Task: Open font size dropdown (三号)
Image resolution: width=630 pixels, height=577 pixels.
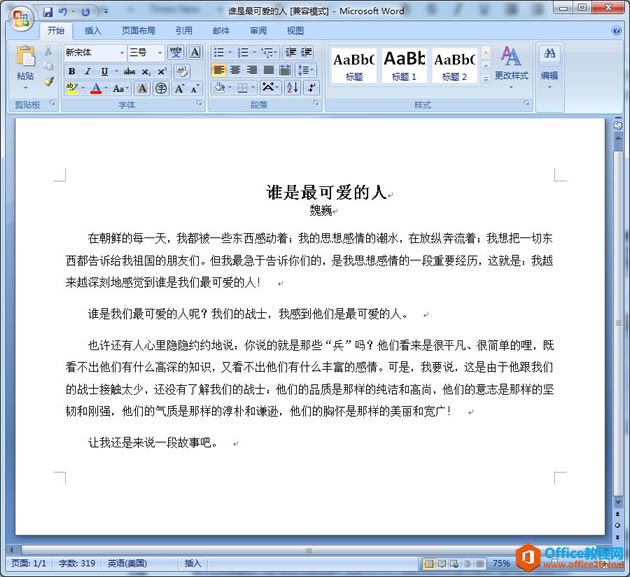Action: coord(160,53)
